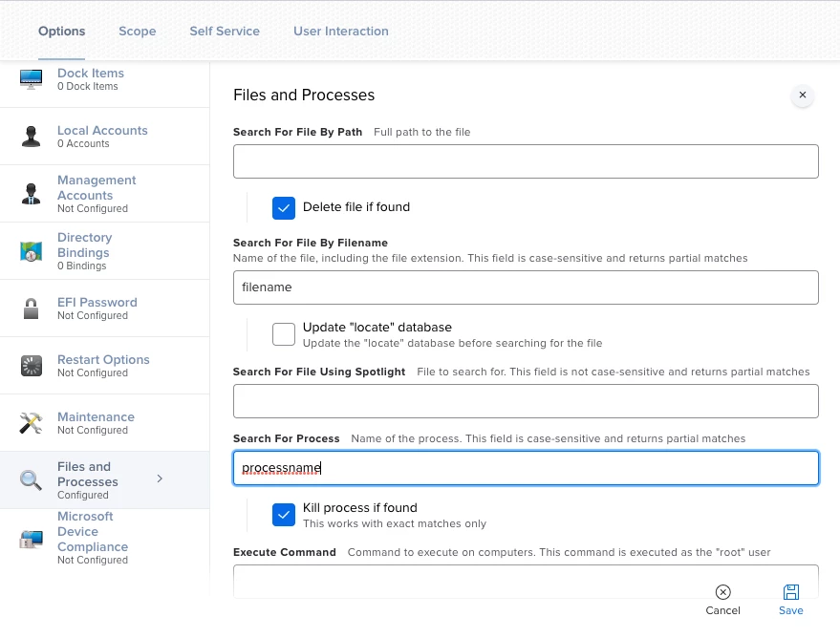Switch to the Scope tab
This screenshot has width=840, height=638.
coord(138,32)
